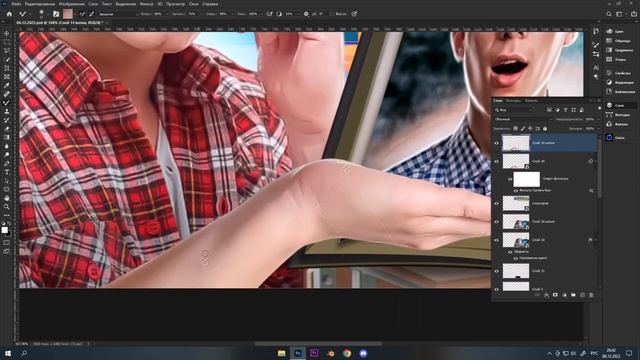640x360 pixels.
Task: Toggle airbrush mode in options bar
Action: pos(269,14)
